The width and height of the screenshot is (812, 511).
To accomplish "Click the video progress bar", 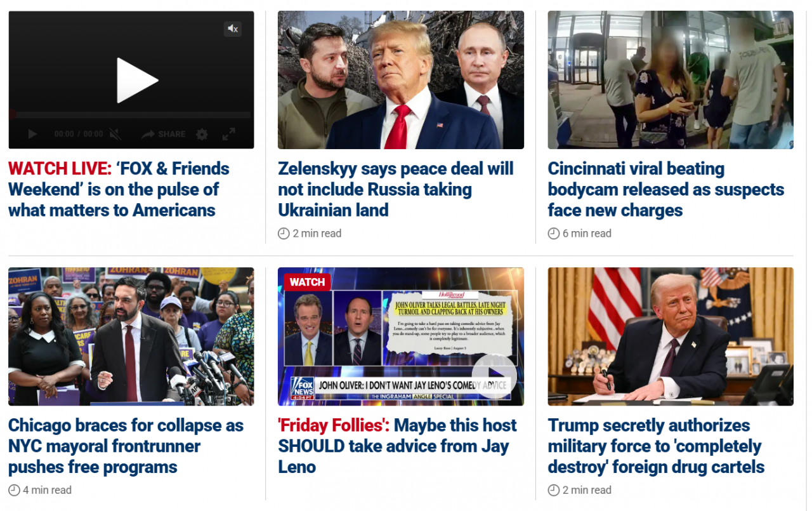I will 131,115.
